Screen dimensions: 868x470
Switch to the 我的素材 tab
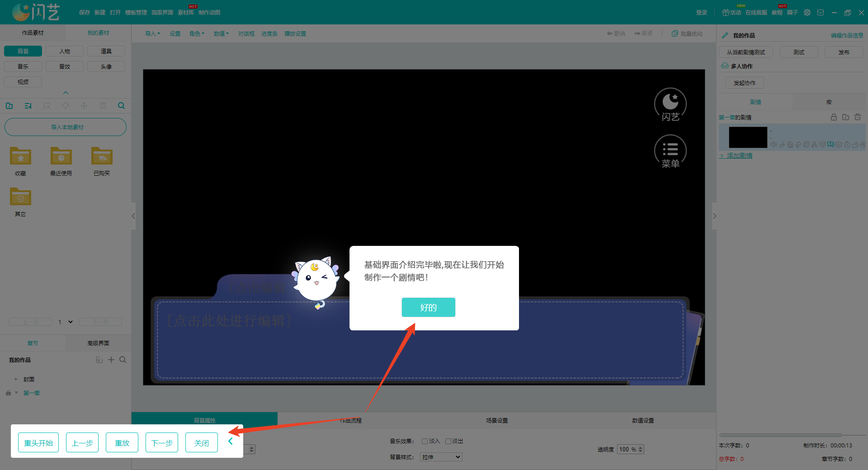[x=98, y=33]
